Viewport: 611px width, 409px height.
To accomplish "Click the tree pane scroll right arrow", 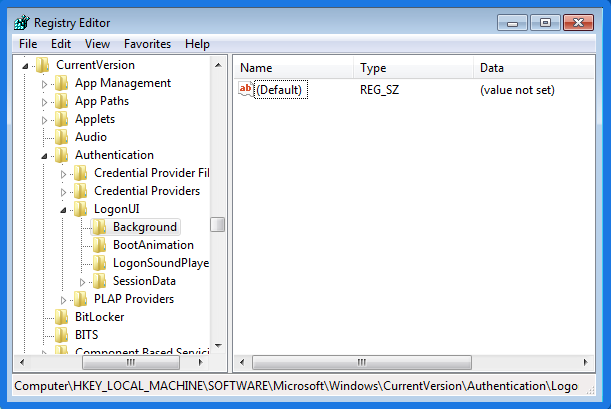I will point(201,362).
